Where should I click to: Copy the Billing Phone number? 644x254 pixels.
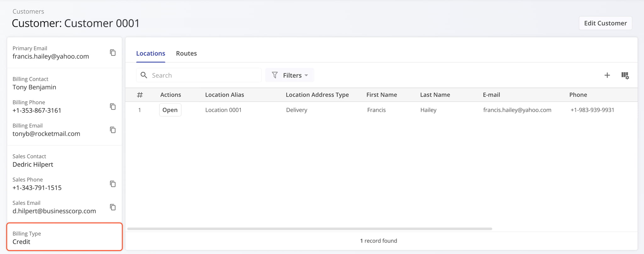point(113,107)
